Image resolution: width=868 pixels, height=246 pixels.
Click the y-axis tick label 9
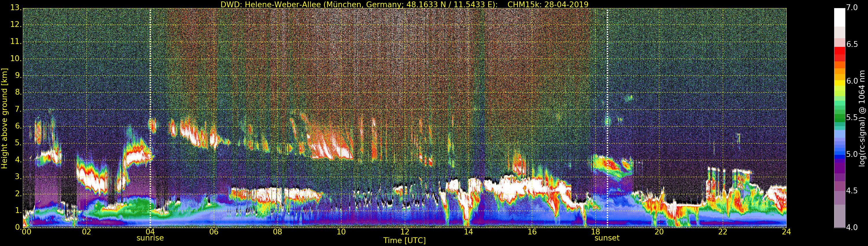click(19, 76)
